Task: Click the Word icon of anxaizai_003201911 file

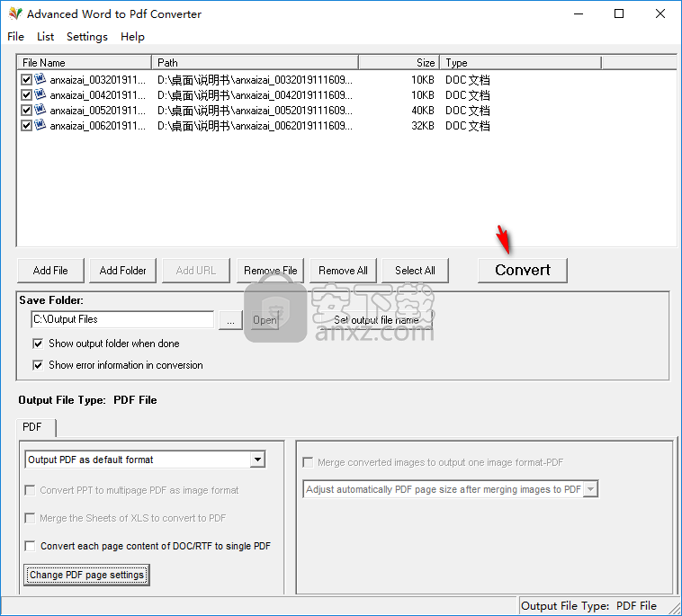Action: coord(40,79)
